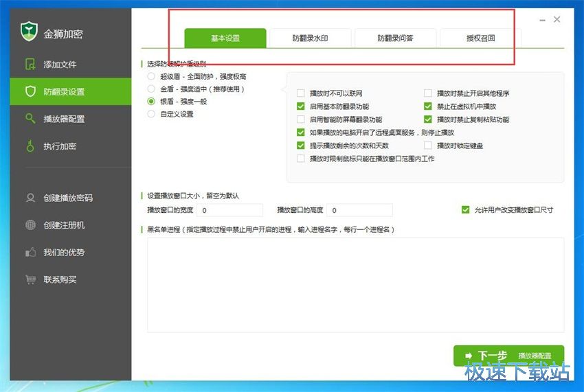The image size is (584, 392).
Task: Select the 自定义设置 radio option
Action: [151, 114]
